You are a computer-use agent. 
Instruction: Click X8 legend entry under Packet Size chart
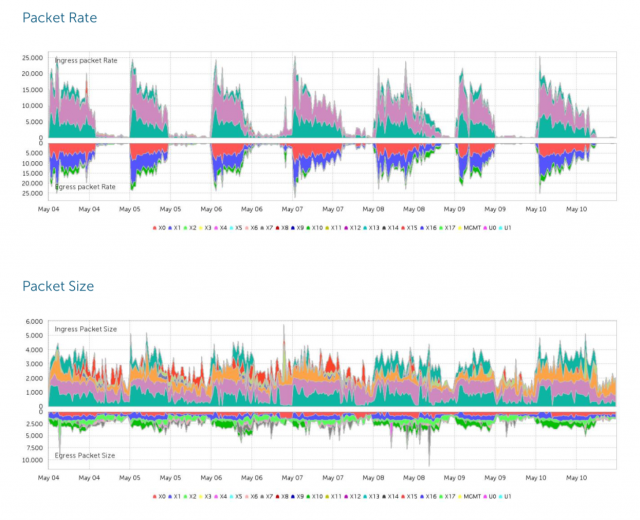tap(282, 496)
